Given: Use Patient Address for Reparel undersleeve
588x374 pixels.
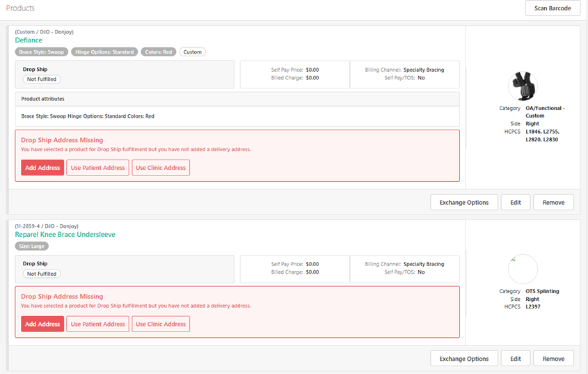Looking at the screenshot, I should tap(97, 324).
